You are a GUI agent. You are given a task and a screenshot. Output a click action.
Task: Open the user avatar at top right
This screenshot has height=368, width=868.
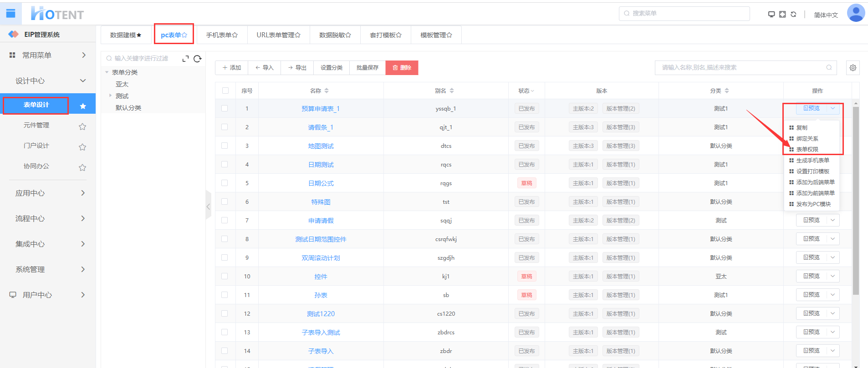[x=855, y=13]
